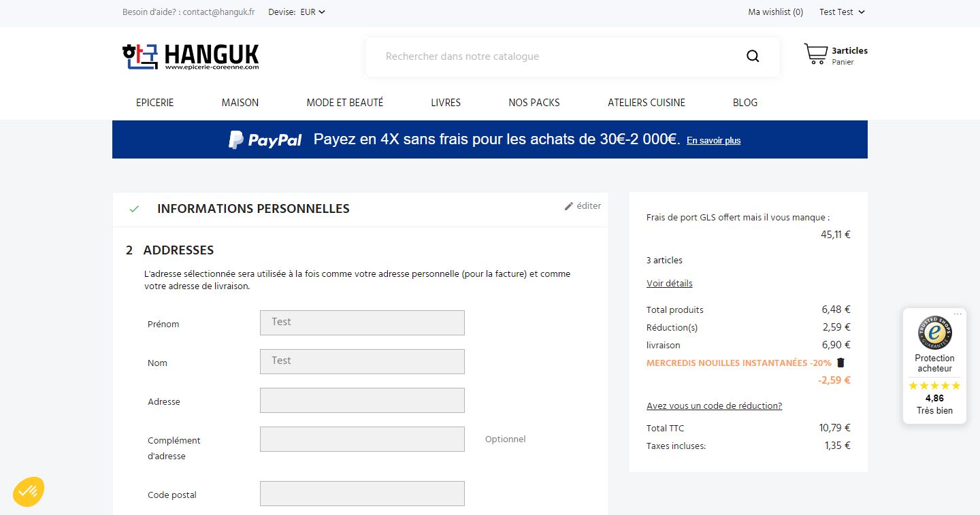
Task: Expand the Test Test account menu
Action: 842,12
